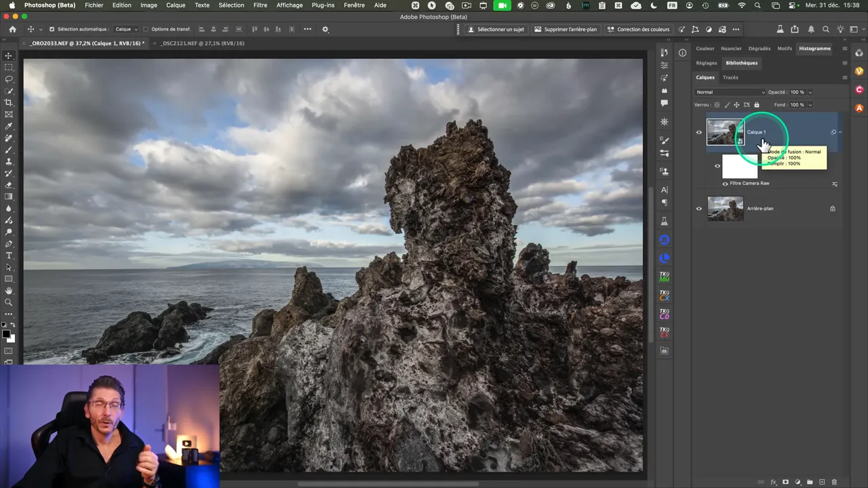Open the Opacité percentage dropdown
The height and width of the screenshot is (488, 868).
tap(809, 91)
